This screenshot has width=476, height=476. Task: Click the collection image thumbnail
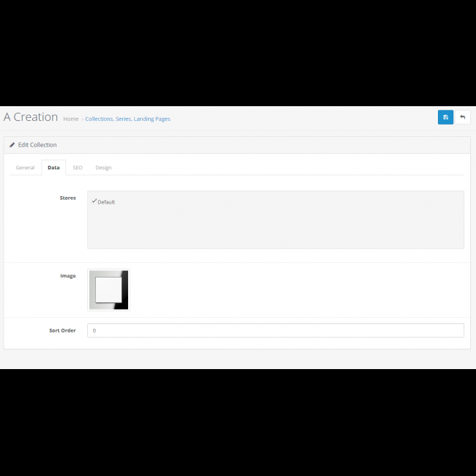[108, 290]
